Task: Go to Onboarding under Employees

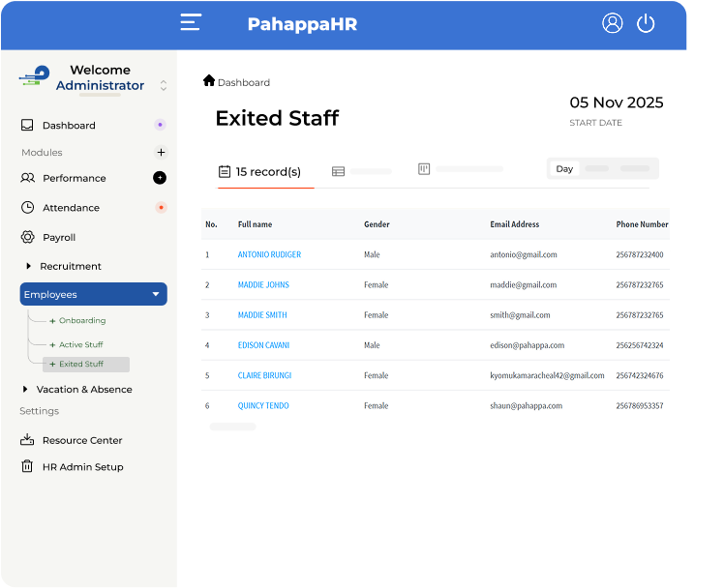Action: [81, 320]
